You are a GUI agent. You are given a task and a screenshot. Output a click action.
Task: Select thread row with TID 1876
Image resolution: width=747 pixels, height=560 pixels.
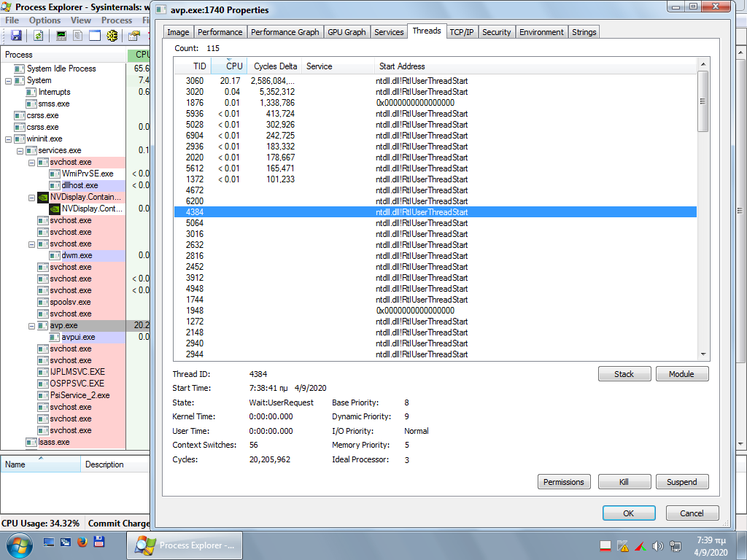(x=436, y=103)
